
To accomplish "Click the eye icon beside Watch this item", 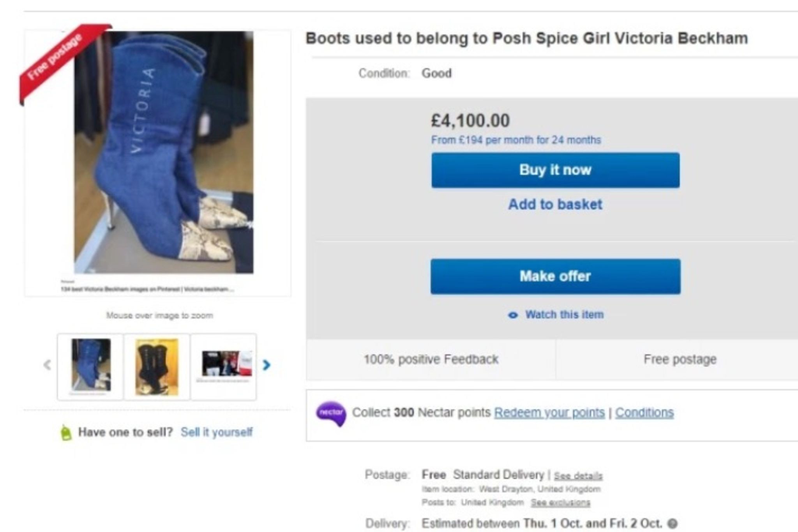I will [513, 315].
